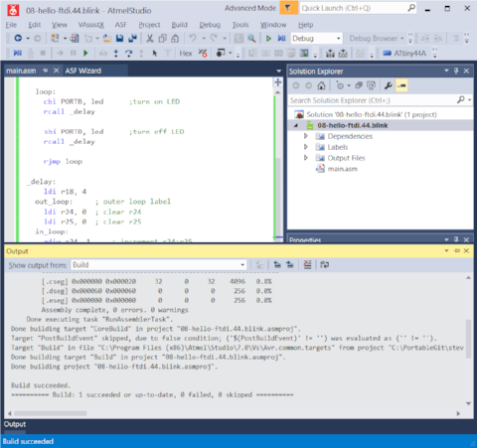Click the Build succeeded status bar text
The image size is (477, 448).
click(28, 441)
